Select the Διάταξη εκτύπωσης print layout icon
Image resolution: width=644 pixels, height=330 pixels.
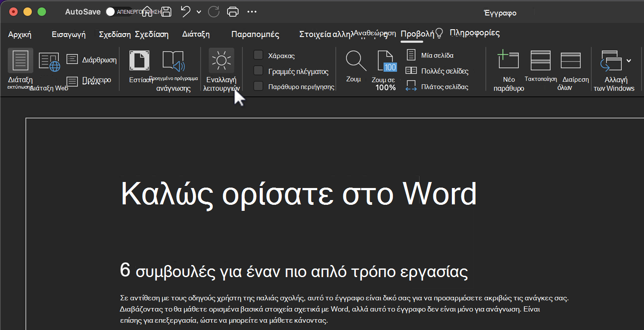pos(20,60)
